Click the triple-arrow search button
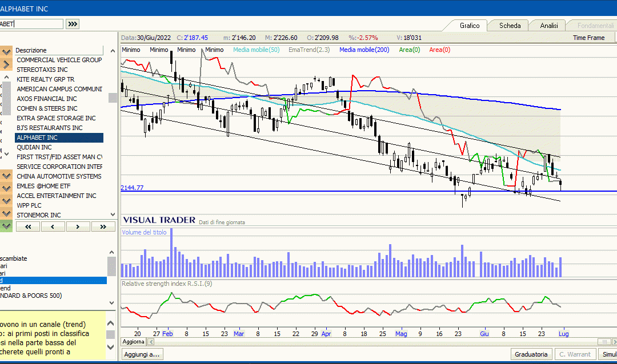Screen dimensions: 617x364 [x=73, y=24]
